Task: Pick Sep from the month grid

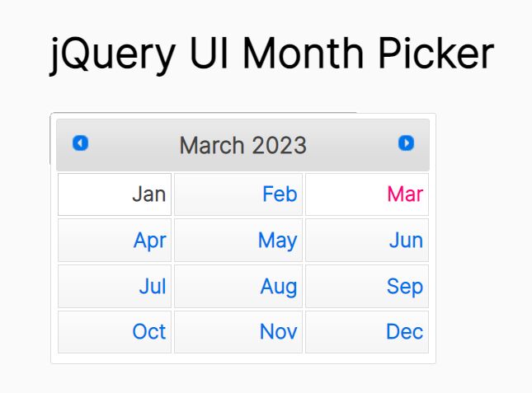Action: coord(367,287)
